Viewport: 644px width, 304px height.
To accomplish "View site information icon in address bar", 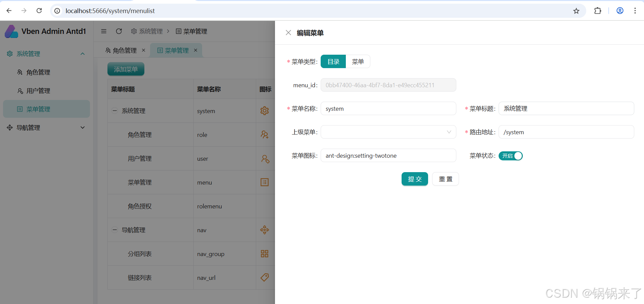I will click(57, 11).
